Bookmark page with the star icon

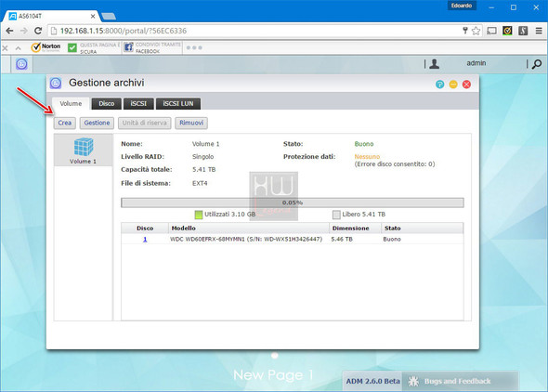[476, 31]
